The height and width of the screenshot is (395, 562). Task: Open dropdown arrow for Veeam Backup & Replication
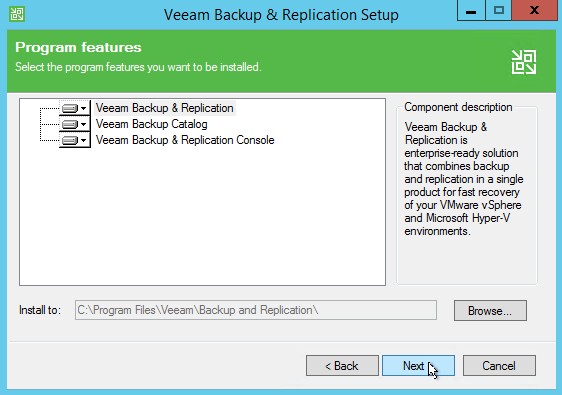click(84, 108)
